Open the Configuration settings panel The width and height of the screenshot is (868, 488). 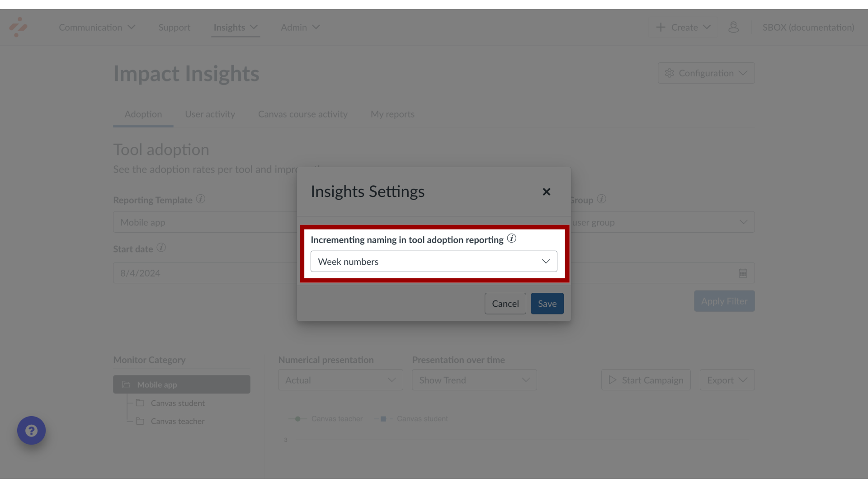click(706, 72)
